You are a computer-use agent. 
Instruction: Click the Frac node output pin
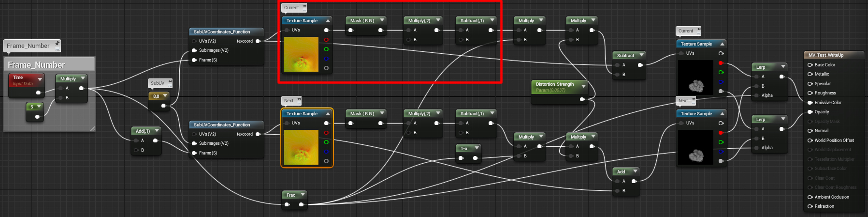(302, 204)
